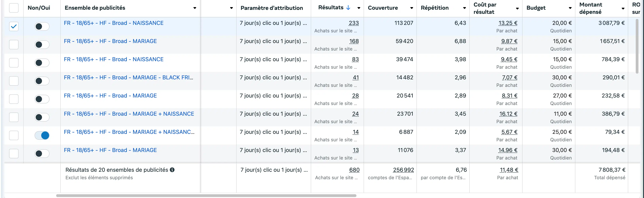This screenshot has height=198, width=644.
Task: Click the Non/Oui column header
Action: [39, 8]
